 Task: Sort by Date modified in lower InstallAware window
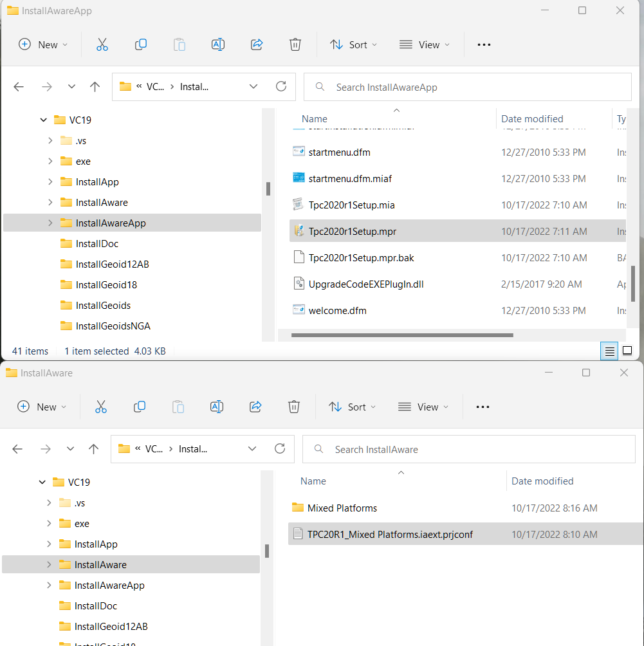click(542, 481)
